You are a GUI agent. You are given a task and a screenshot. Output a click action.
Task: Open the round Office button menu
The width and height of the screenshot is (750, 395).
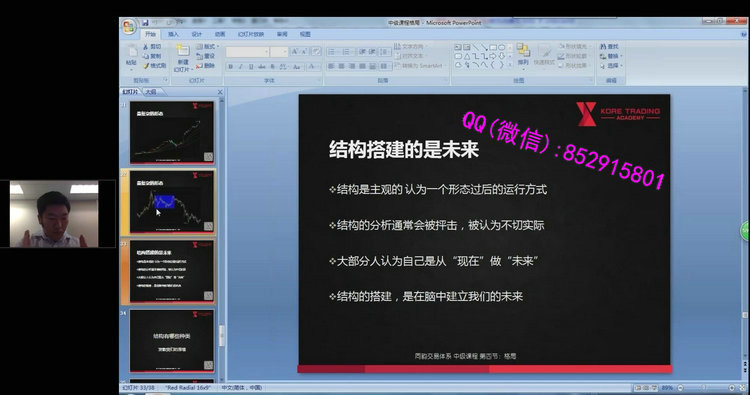coord(129,26)
